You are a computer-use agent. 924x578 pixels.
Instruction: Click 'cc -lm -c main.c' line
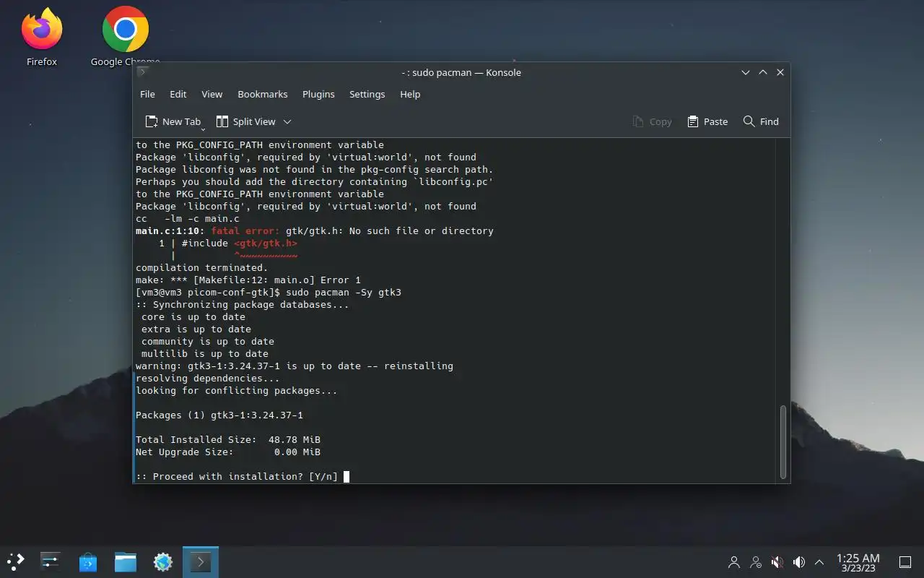point(188,218)
